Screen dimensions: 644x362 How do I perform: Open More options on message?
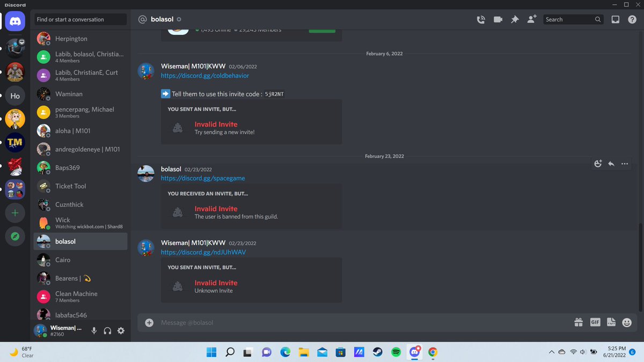coord(625,164)
